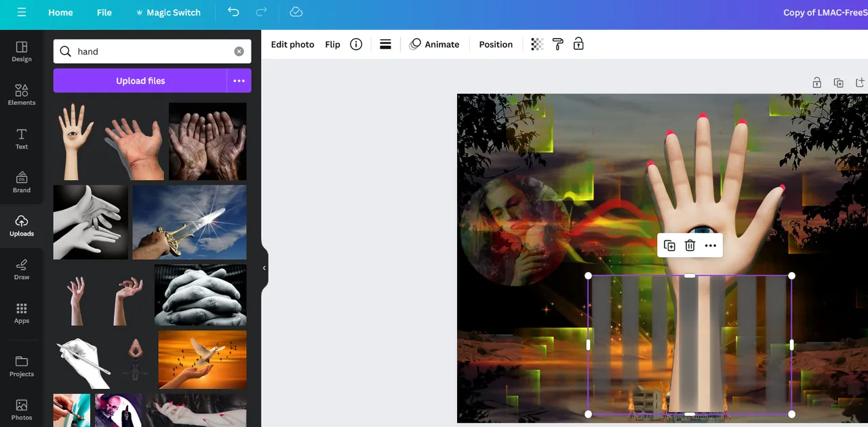Go to Home
The image size is (868, 427).
60,12
